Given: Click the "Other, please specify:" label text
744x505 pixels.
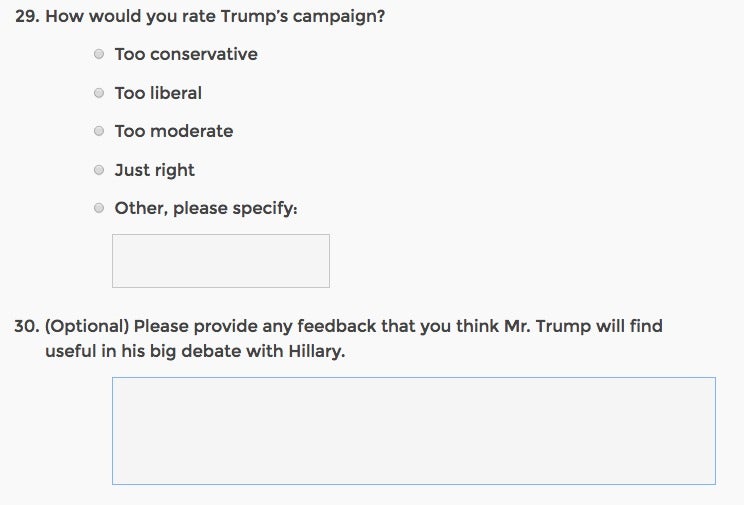Looking at the screenshot, I should click(206, 208).
